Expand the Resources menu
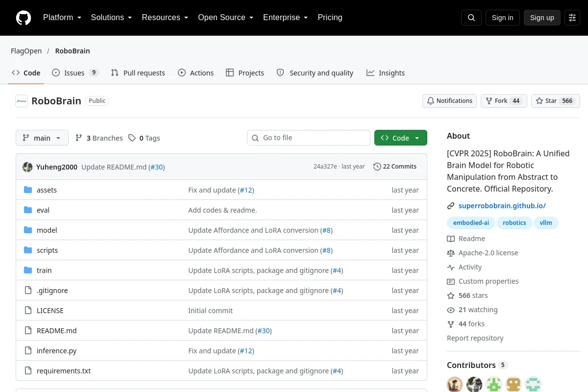 [x=165, y=18]
